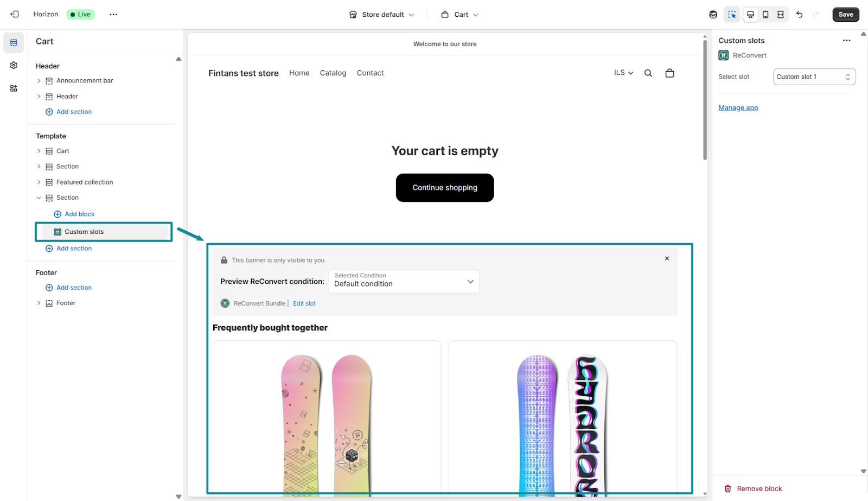Click the undo arrow icon
The width and height of the screenshot is (868, 501).
[x=799, y=15]
